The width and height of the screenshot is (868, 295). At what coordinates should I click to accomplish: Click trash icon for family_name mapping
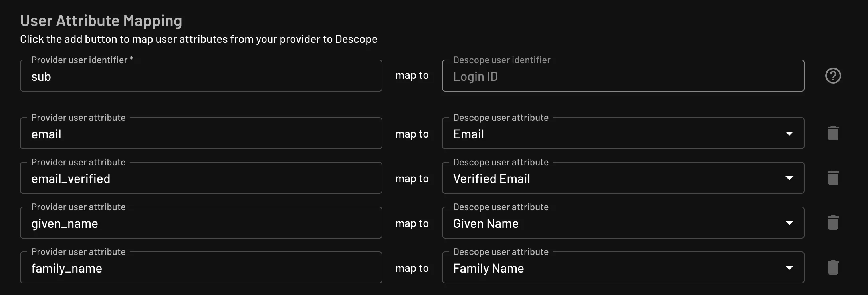[833, 267]
